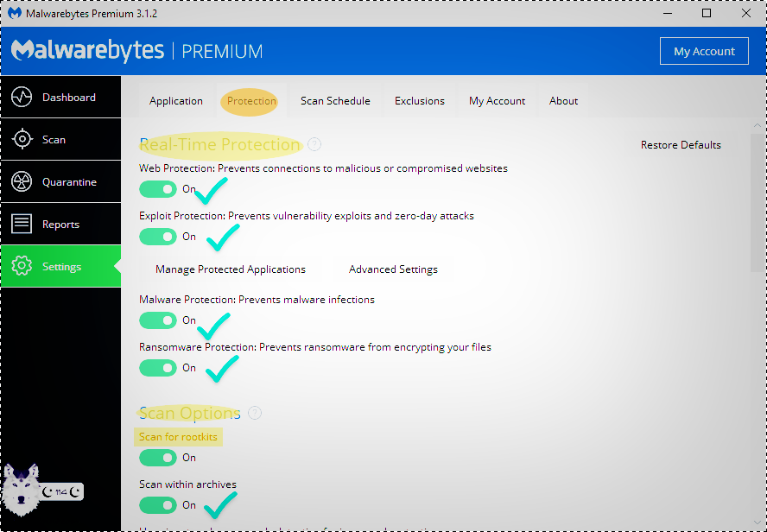Image resolution: width=767 pixels, height=532 pixels.
Task: Click the Scan crosshair icon
Action: click(22, 140)
